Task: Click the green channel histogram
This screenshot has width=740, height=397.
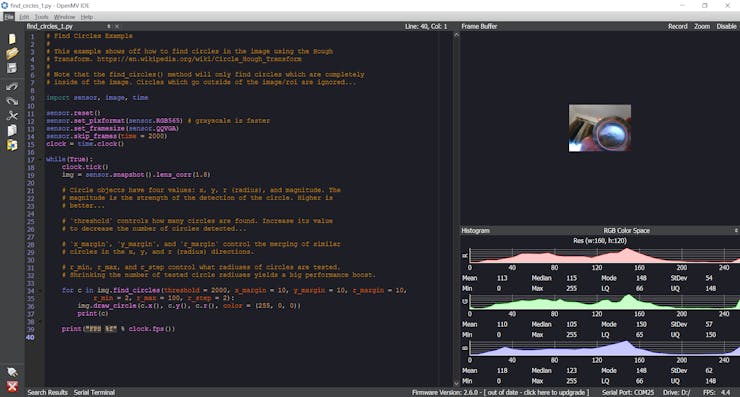Action: [x=605, y=302]
